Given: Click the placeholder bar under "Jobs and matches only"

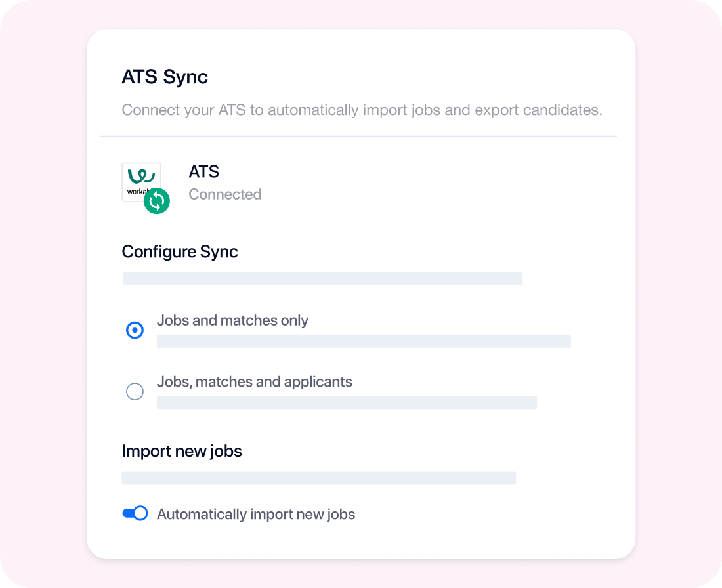Looking at the screenshot, I should point(363,341).
